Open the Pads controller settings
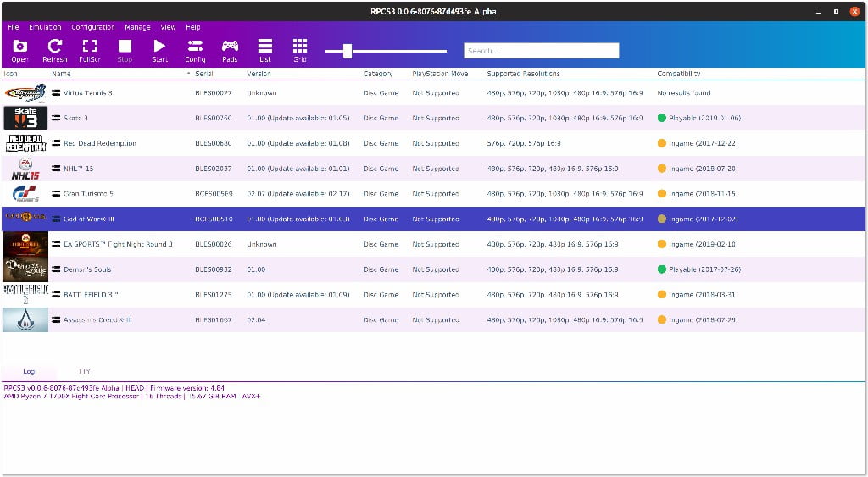Viewport: 868px width, 477px height. (x=230, y=49)
